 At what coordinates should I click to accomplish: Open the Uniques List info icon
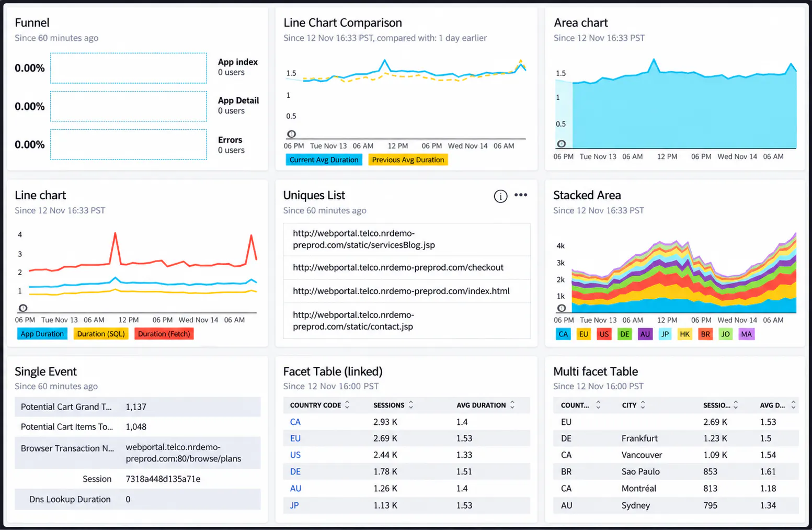[500, 196]
